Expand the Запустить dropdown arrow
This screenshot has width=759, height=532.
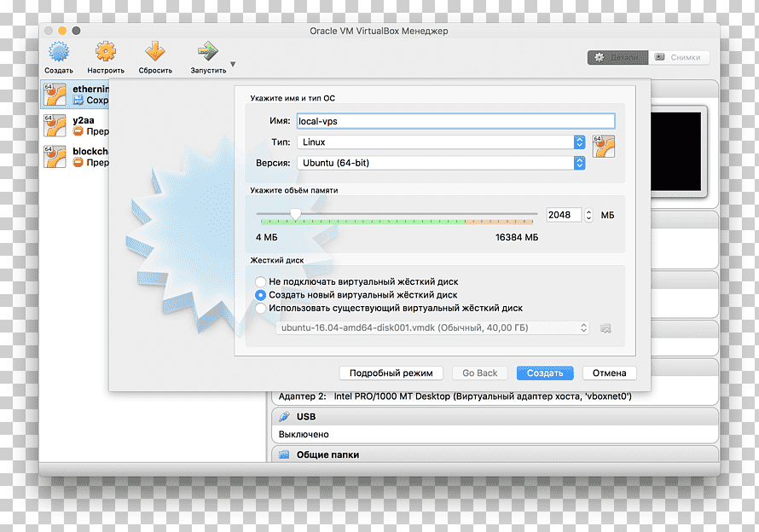233,64
